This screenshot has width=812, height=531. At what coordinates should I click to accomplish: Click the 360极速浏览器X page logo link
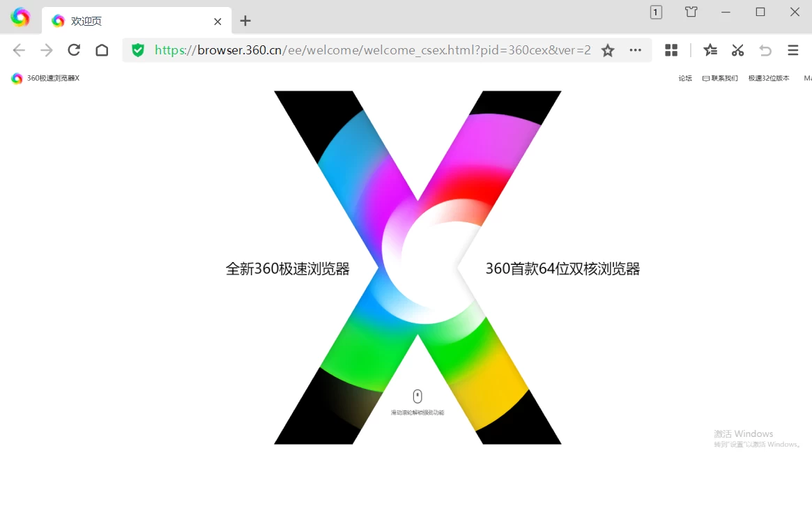click(45, 78)
